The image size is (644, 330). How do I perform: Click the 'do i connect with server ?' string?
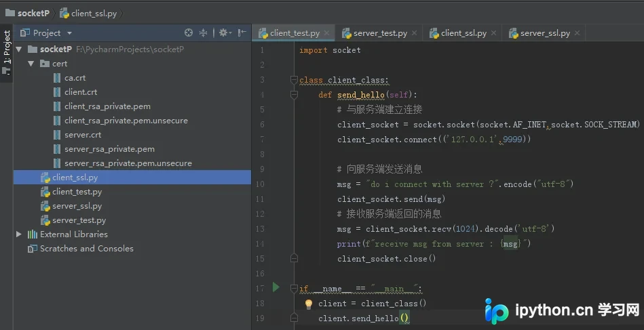coord(432,184)
